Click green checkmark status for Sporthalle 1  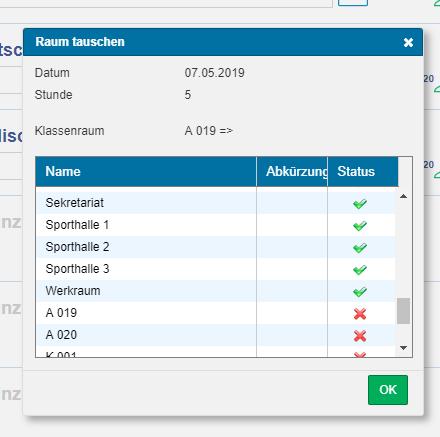point(360,225)
